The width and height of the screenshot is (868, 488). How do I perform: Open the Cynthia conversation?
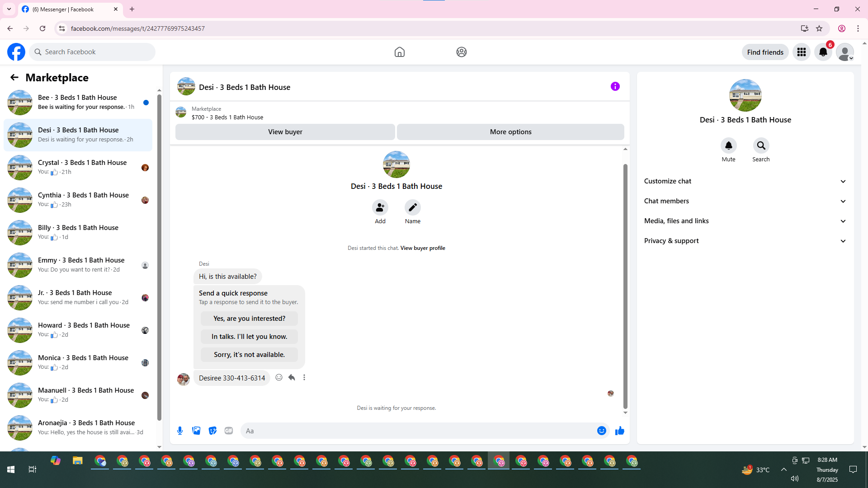[x=78, y=200]
